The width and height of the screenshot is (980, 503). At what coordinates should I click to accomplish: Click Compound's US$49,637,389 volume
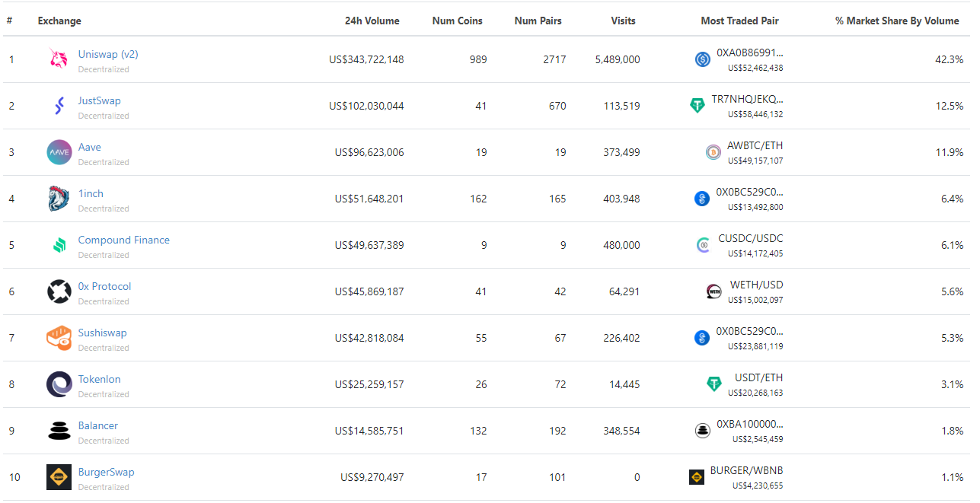[x=369, y=245]
